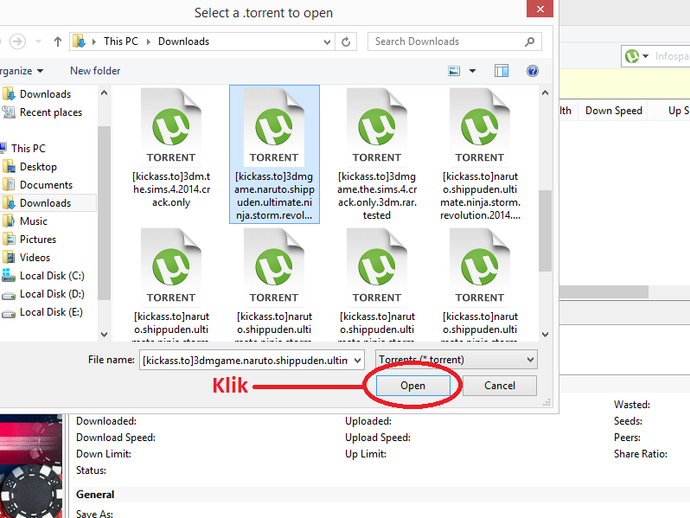The height and width of the screenshot is (518, 690).
Task: Click the folder icon in the address bar
Action: (x=79, y=41)
